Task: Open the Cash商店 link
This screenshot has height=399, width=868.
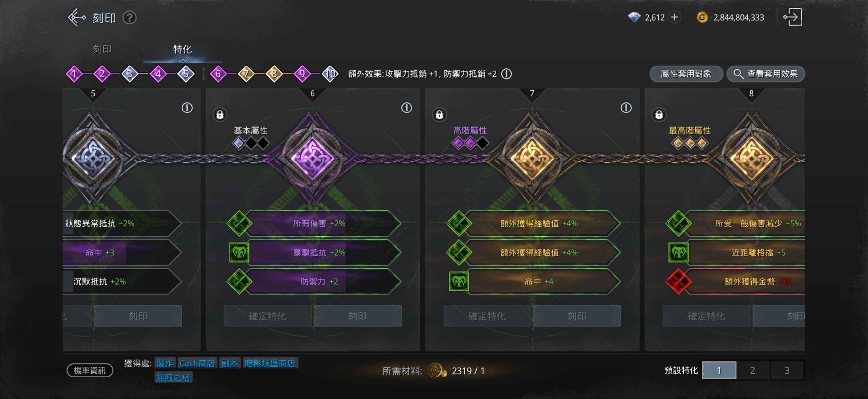Action: pos(197,363)
